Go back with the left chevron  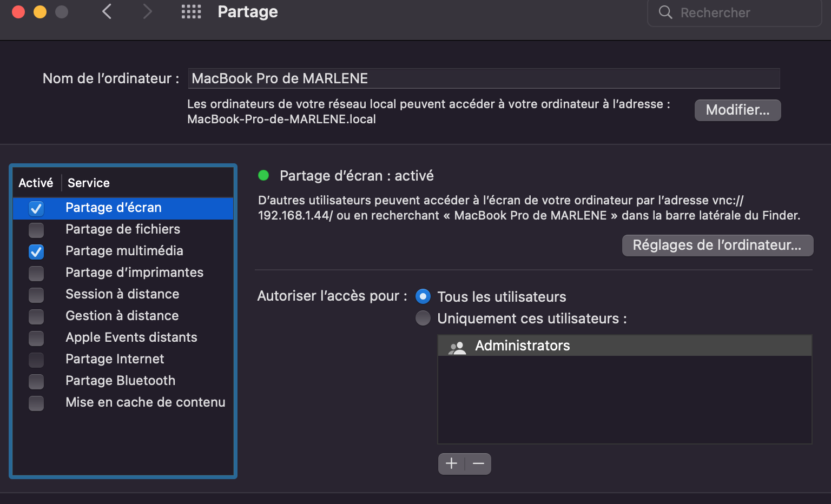(107, 11)
